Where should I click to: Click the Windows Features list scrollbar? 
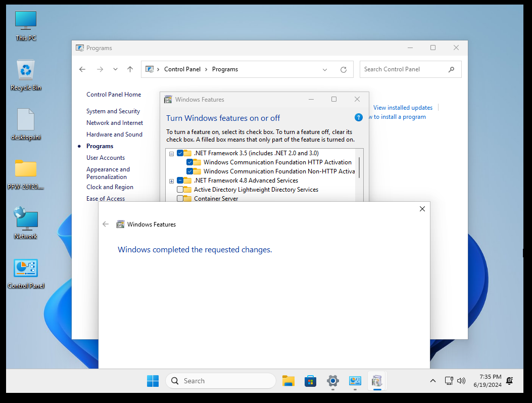click(359, 167)
